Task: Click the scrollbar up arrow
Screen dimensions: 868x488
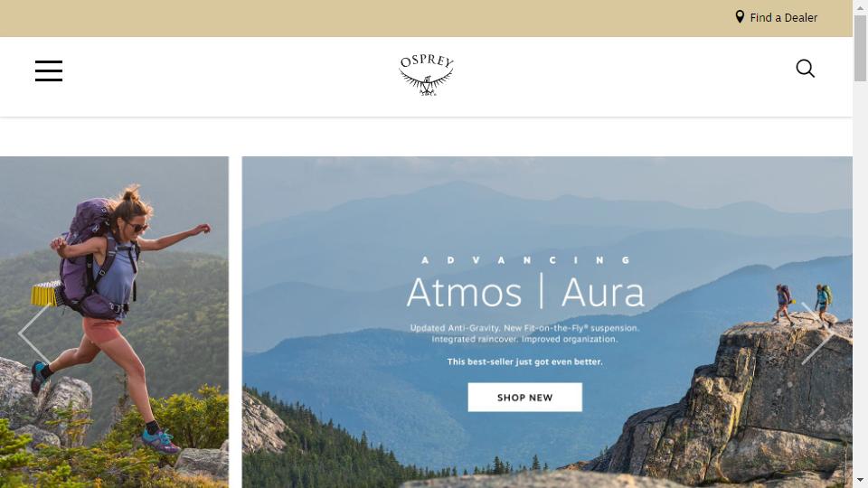Action: coord(860,7)
